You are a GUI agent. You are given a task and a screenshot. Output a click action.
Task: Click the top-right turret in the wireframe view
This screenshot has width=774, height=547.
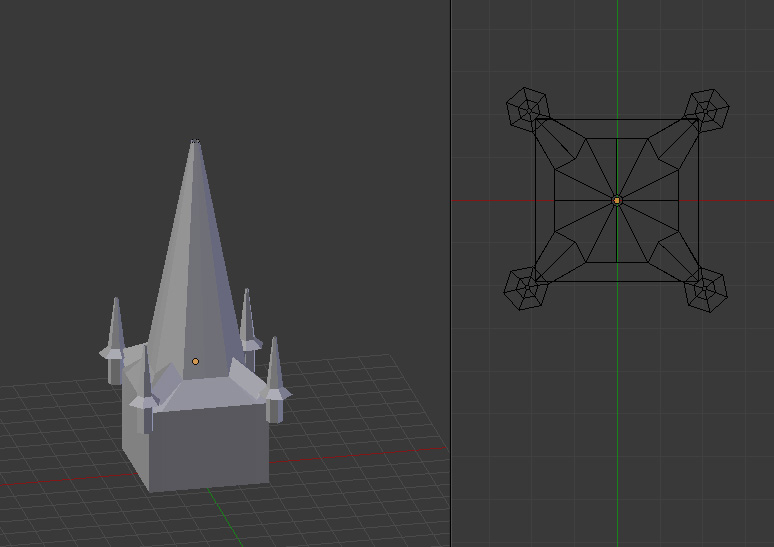707,110
